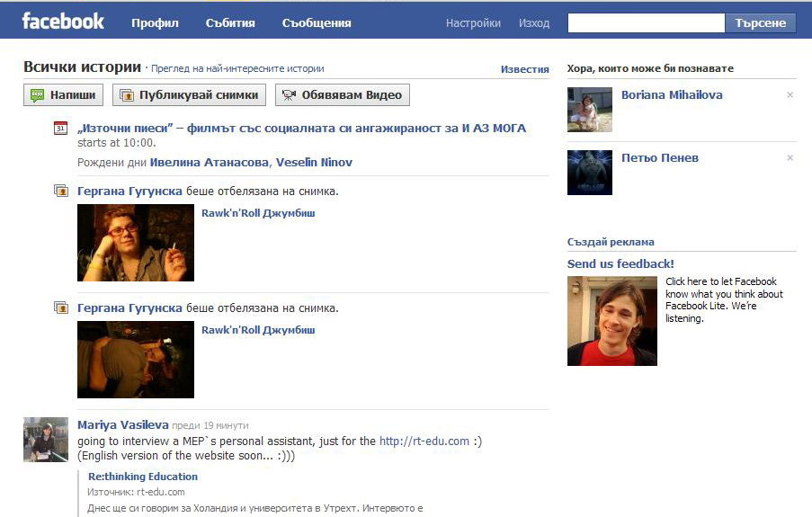
Task: Open Гергана Гугунска link in first photo story
Action: coord(129,192)
